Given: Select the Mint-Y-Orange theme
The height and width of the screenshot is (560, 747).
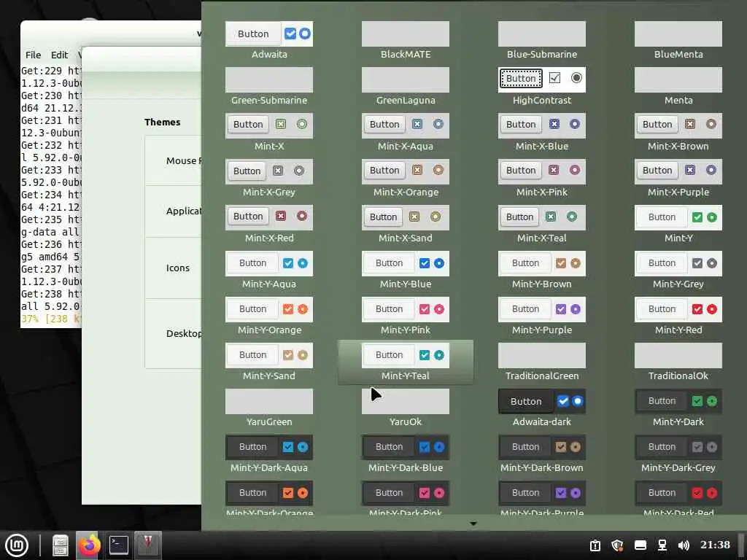Looking at the screenshot, I should [x=269, y=316].
